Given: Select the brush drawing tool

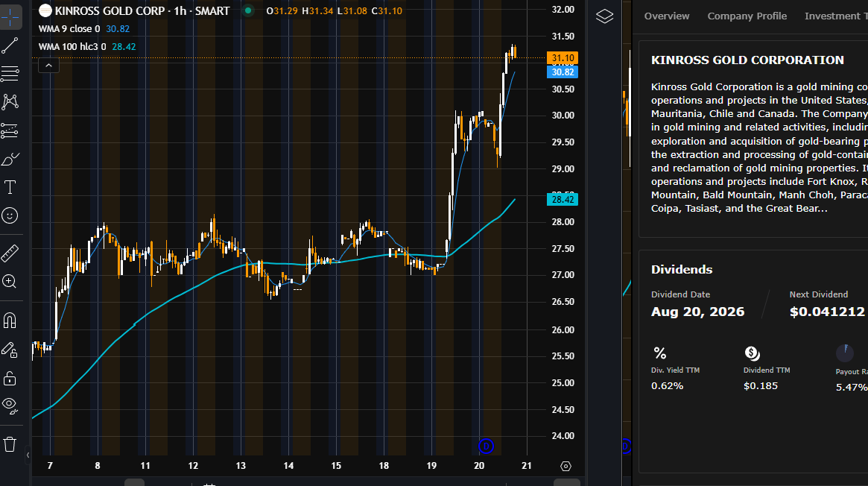Looking at the screenshot, I should click(x=10, y=160).
